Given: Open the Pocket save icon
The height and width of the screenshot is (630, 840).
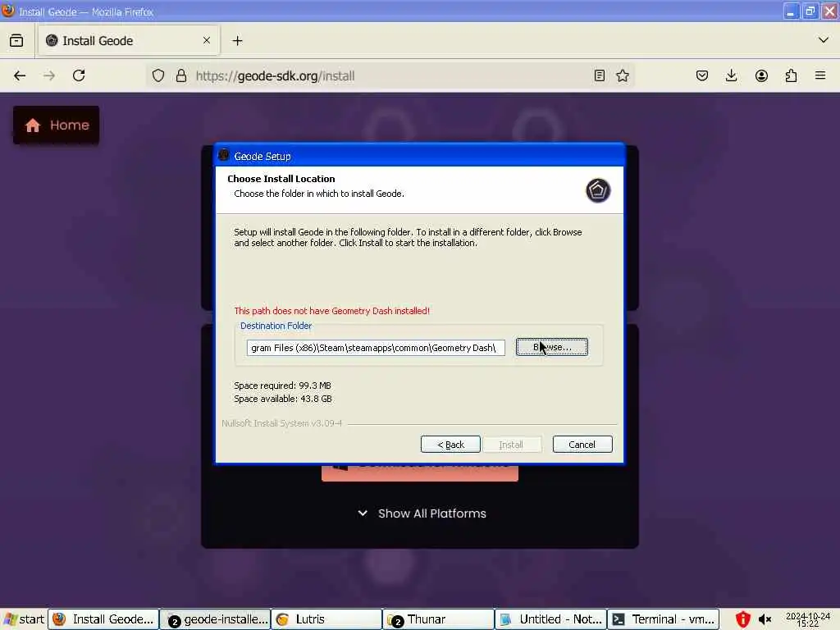Looking at the screenshot, I should (x=702, y=75).
